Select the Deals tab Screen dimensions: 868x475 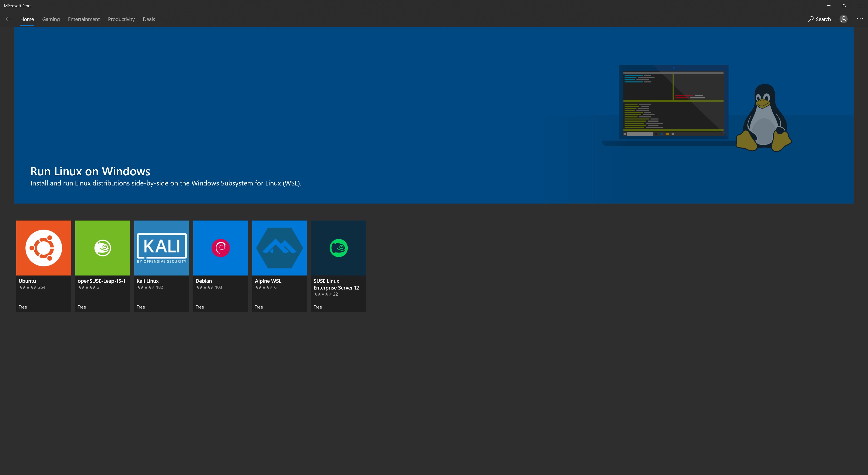click(x=149, y=19)
